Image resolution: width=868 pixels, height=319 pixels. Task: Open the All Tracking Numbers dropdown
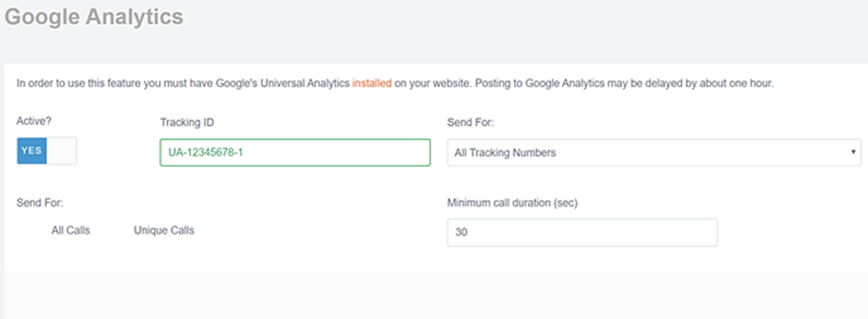point(654,153)
